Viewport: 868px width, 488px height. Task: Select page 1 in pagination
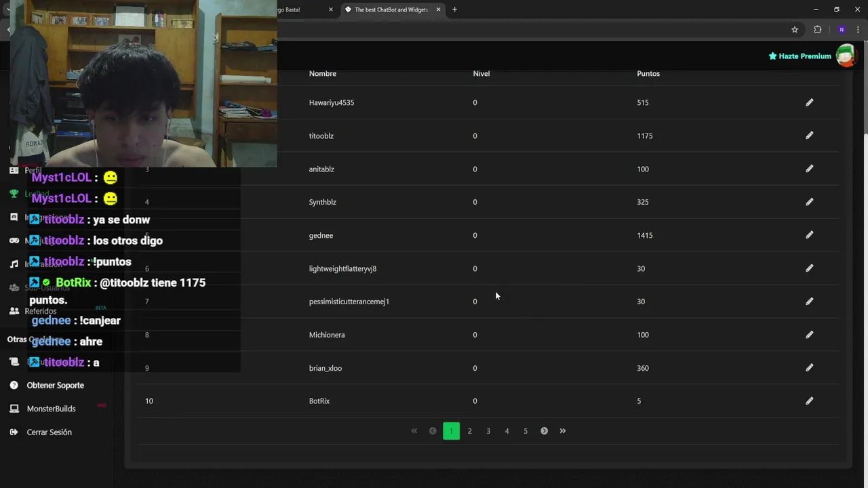[x=451, y=431]
